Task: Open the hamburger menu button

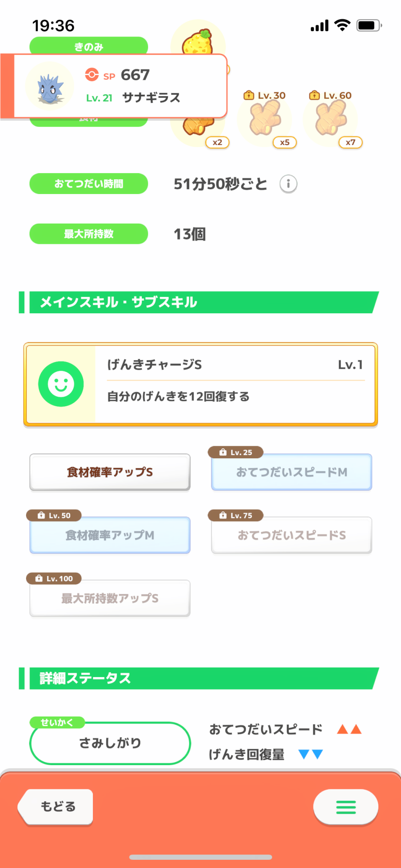Action: [345, 807]
